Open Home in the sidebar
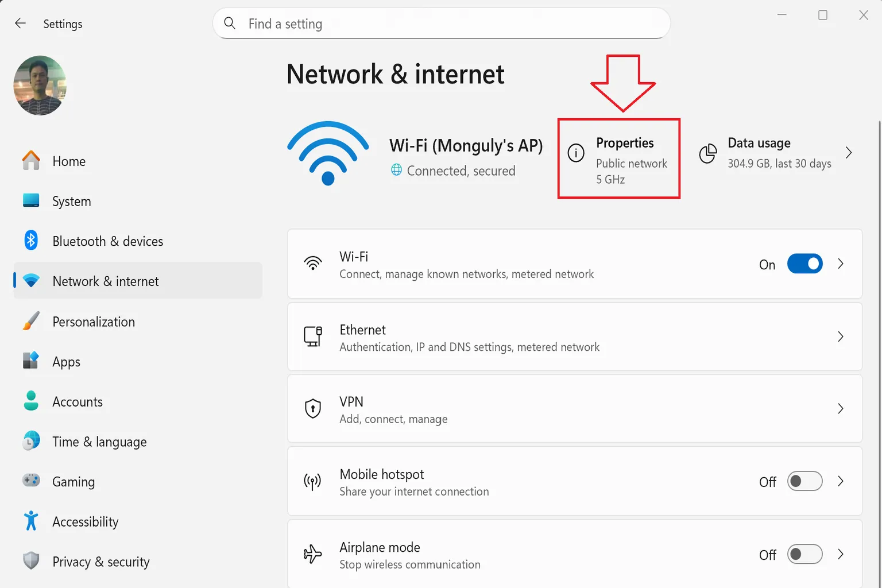The width and height of the screenshot is (882, 588). click(x=138, y=161)
